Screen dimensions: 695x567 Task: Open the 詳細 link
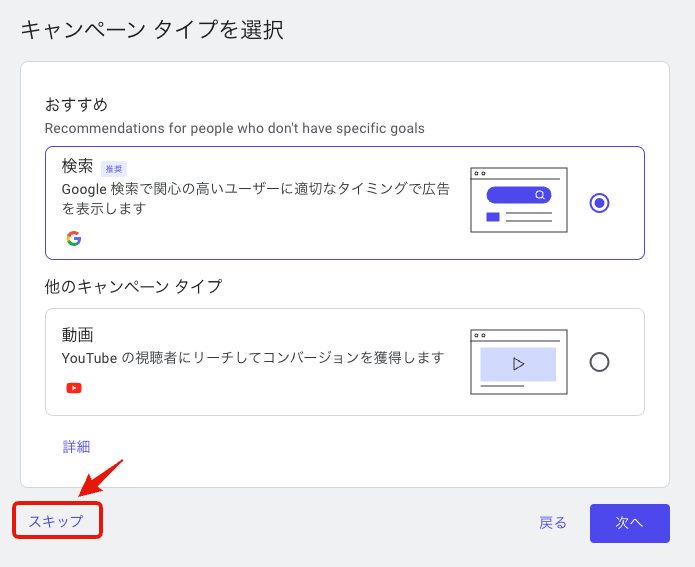point(76,446)
